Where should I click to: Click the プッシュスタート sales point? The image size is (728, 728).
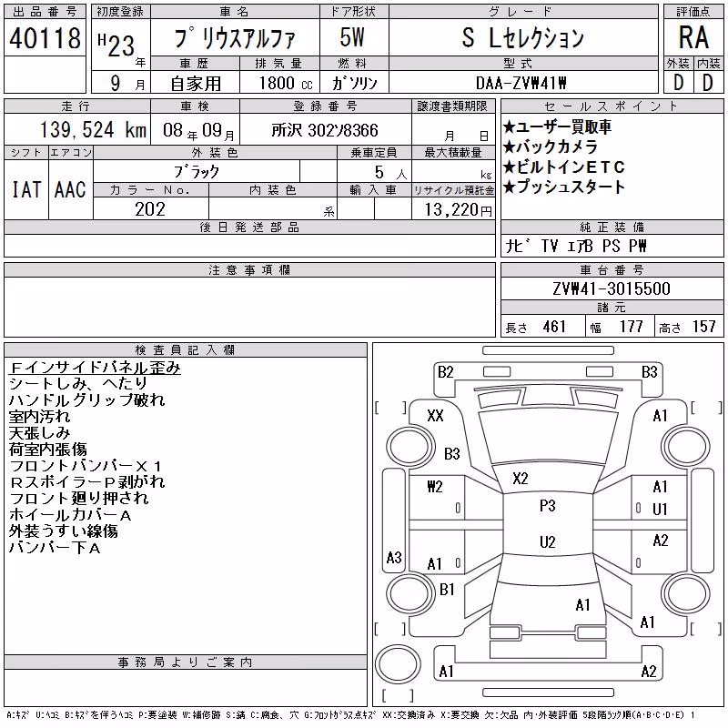tap(563, 187)
